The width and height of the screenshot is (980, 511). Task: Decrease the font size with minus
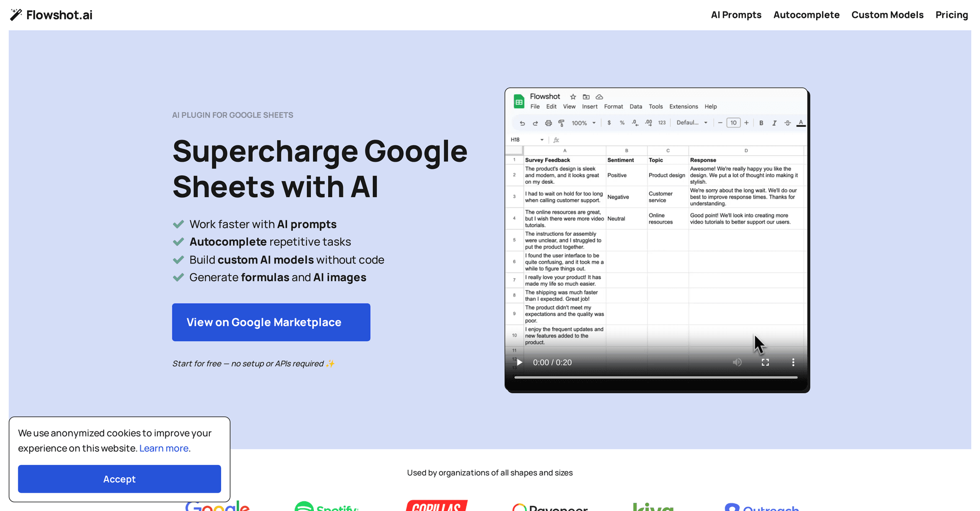(720, 123)
